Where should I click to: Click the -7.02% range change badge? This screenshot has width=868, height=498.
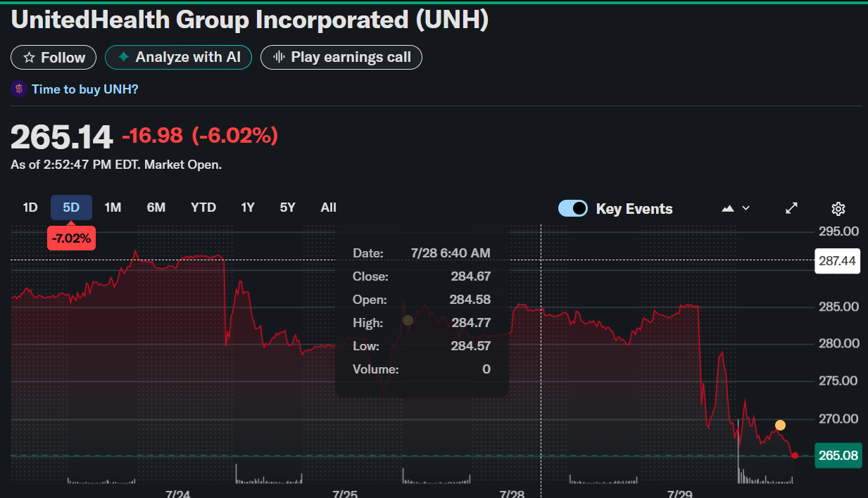click(x=71, y=238)
